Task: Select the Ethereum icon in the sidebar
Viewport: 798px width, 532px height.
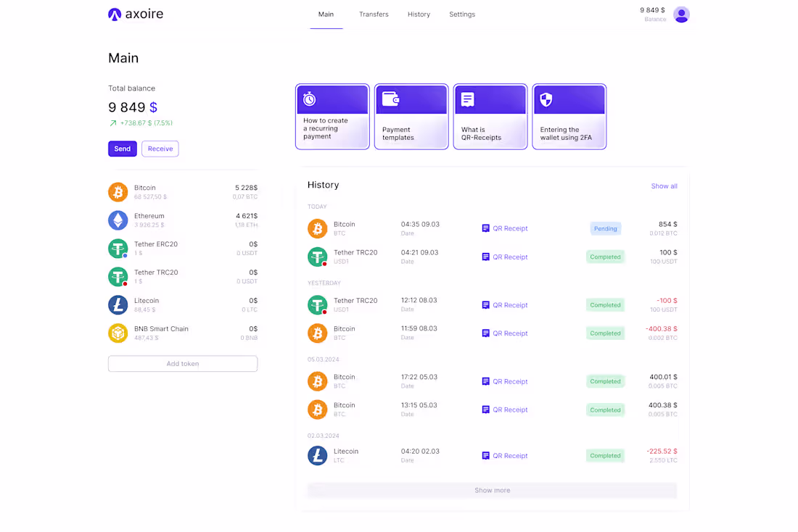Action: point(118,220)
